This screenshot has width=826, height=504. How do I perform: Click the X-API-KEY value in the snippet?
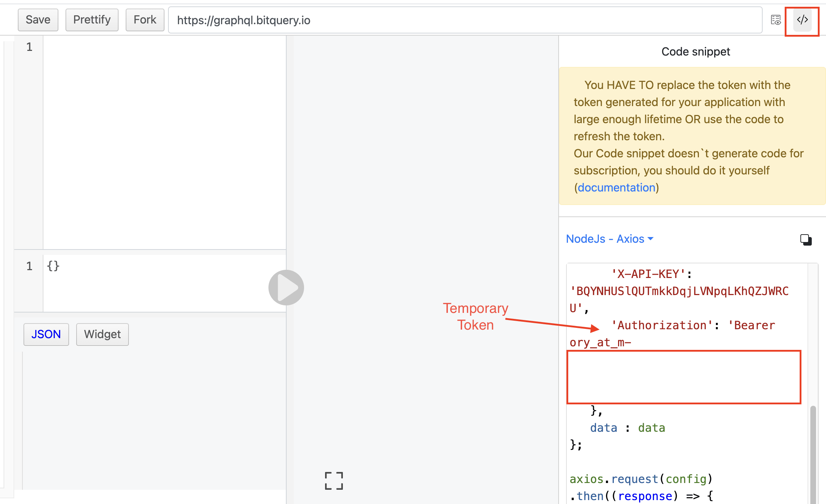click(x=679, y=299)
